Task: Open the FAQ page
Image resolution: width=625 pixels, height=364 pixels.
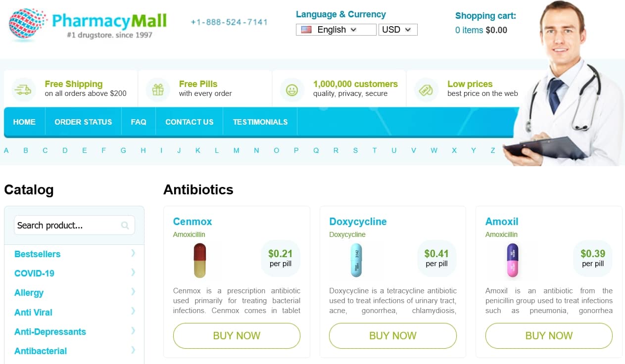Action: 139,121
